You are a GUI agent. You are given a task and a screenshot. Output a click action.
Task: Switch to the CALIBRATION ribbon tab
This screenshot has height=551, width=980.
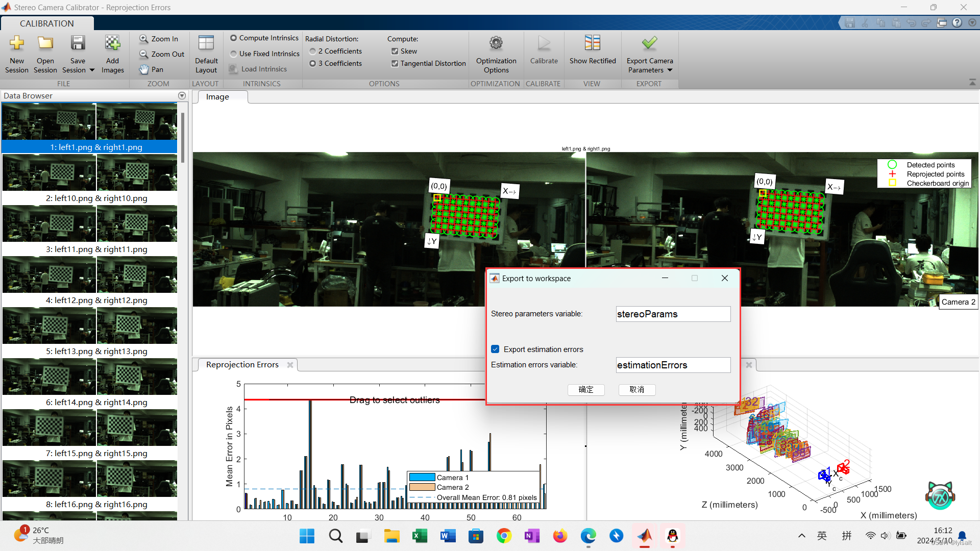pos(47,23)
